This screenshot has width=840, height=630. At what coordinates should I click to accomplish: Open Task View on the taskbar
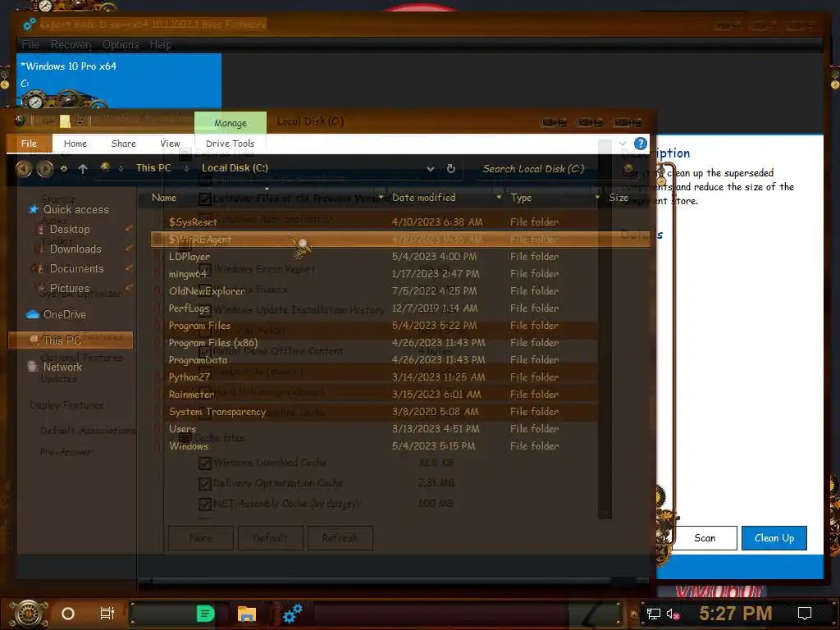point(107,614)
